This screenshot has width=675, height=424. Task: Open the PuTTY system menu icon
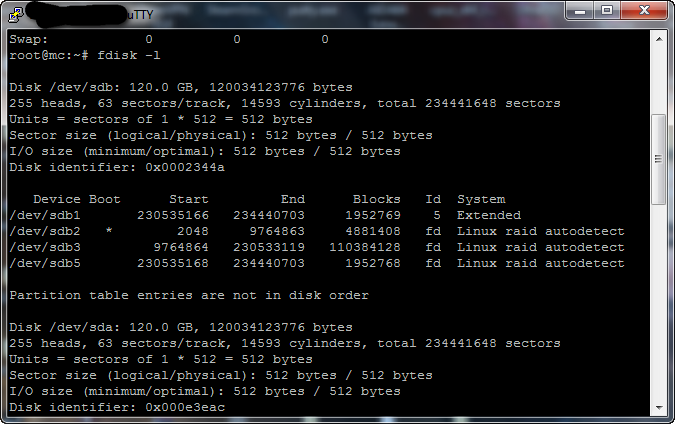[16, 15]
